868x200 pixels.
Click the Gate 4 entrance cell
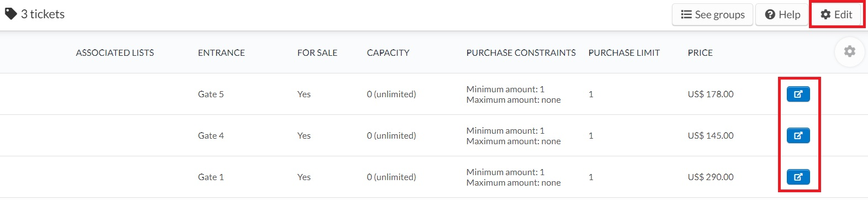[x=211, y=135]
